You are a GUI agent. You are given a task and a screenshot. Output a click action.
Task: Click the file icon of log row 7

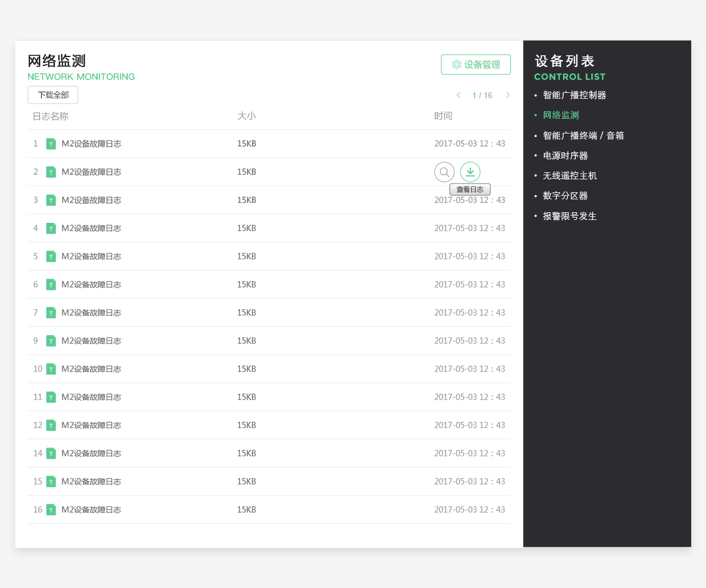(x=51, y=313)
